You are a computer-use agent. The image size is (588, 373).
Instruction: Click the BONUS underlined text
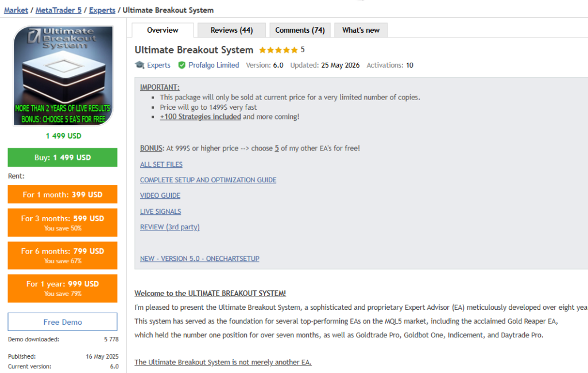151,148
